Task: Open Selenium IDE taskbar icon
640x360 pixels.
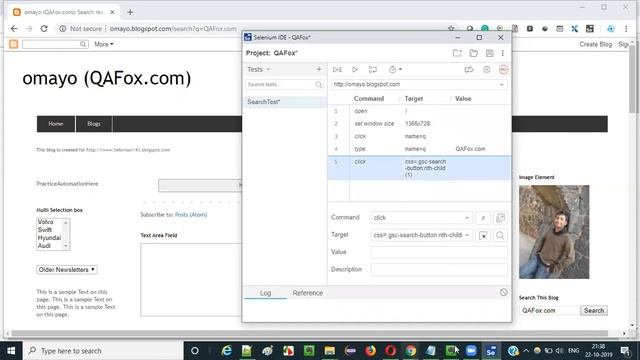Action: coord(491,351)
